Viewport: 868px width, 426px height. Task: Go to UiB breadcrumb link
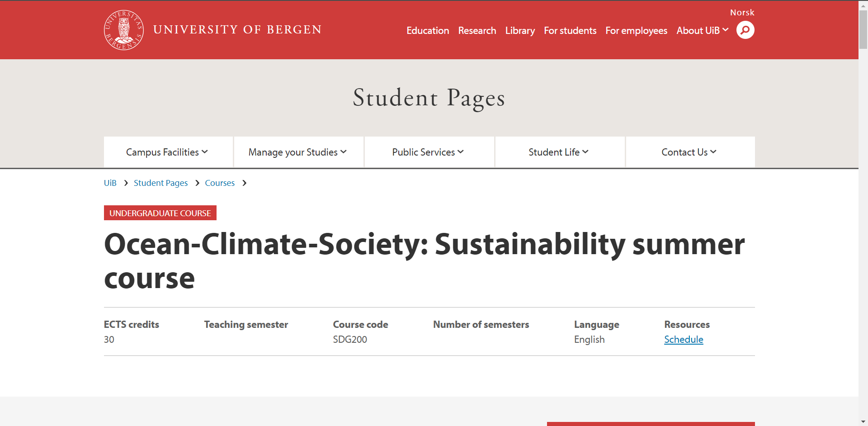tap(110, 183)
